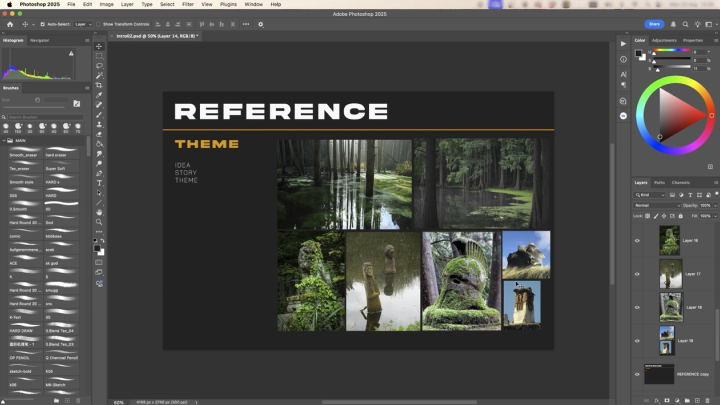720x405 pixels.
Task: Select the Lasso tool
Action: click(99, 66)
